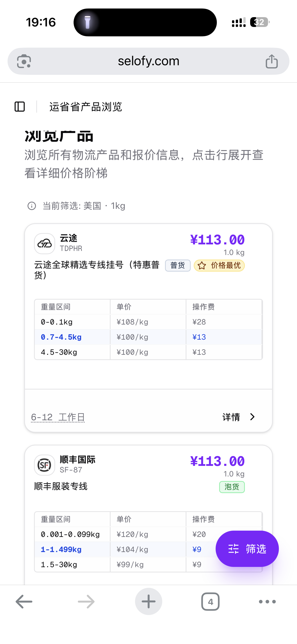This screenshot has width=297, height=644.
Task: Tap the 云途 carrier logo
Action: tap(45, 243)
